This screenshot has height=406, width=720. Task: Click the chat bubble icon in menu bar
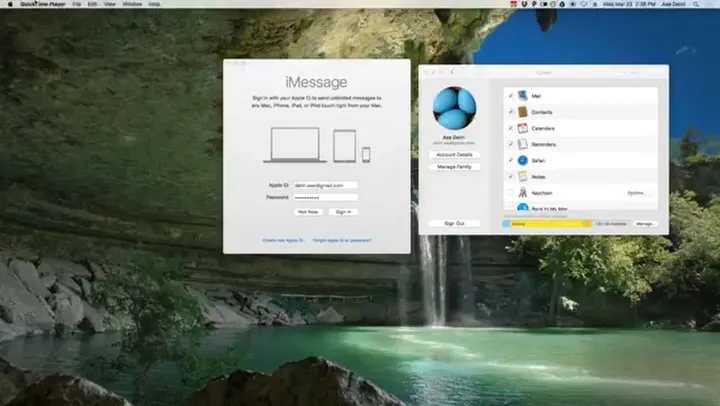[x=584, y=4]
